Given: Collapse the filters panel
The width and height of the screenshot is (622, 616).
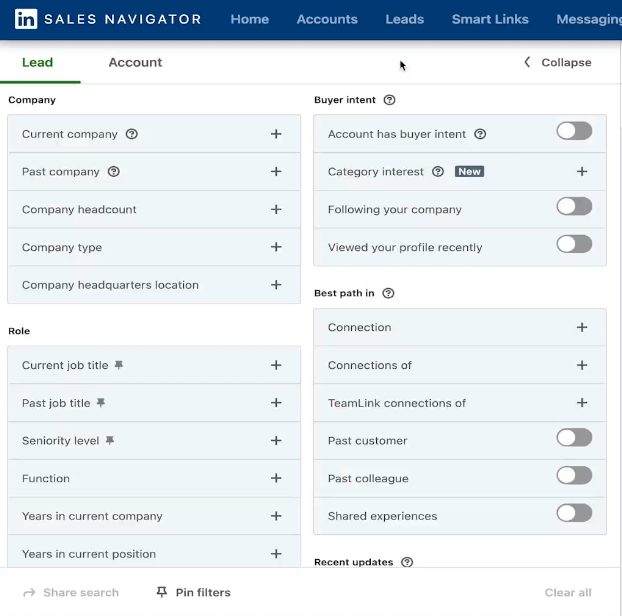Looking at the screenshot, I should (x=558, y=62).
